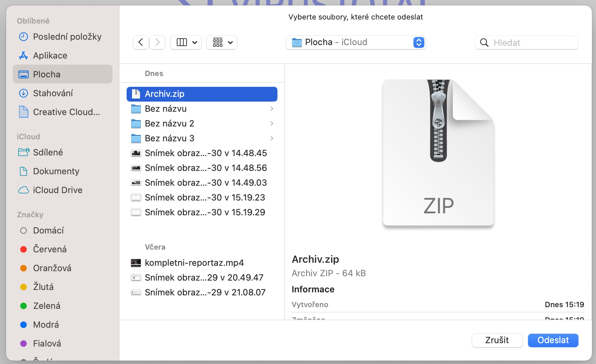Open Sdílené under iCloud

48,152
